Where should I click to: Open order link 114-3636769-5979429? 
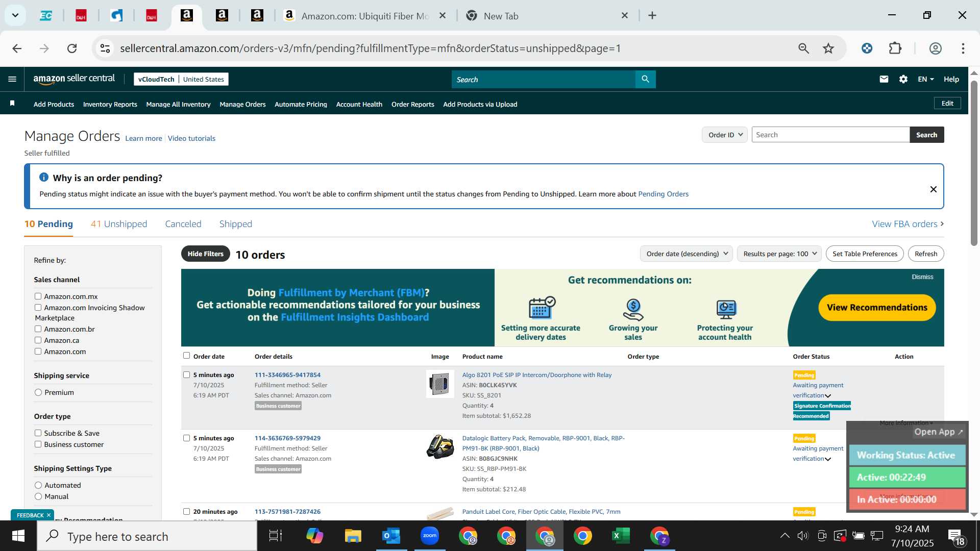pos(287,438)
